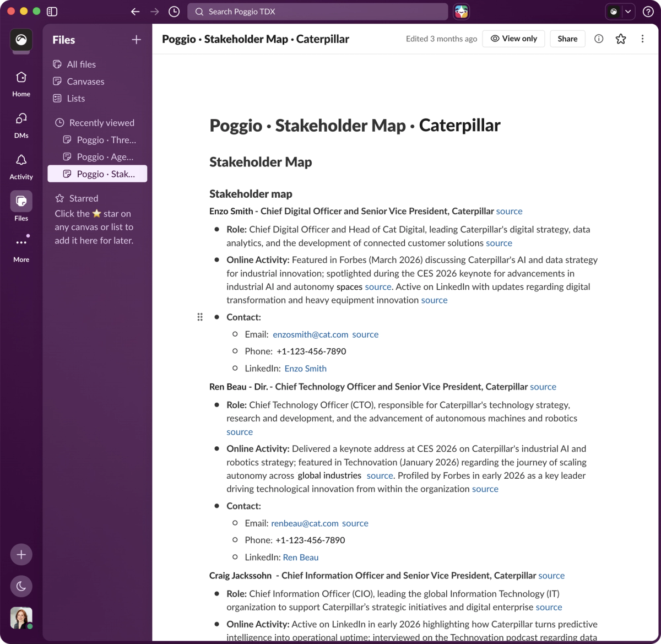
Task: Open the Slackbot assistant icon beside search
Action: tap(462, 12)
